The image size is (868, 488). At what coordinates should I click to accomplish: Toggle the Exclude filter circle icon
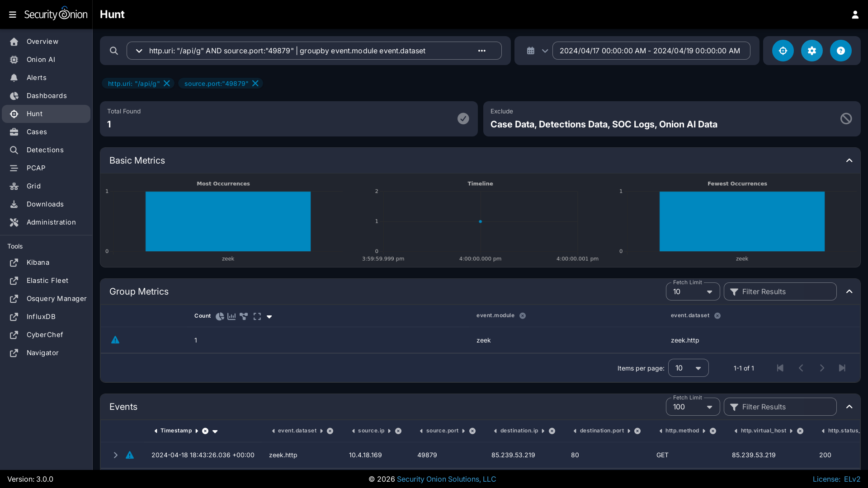(846, 118)
